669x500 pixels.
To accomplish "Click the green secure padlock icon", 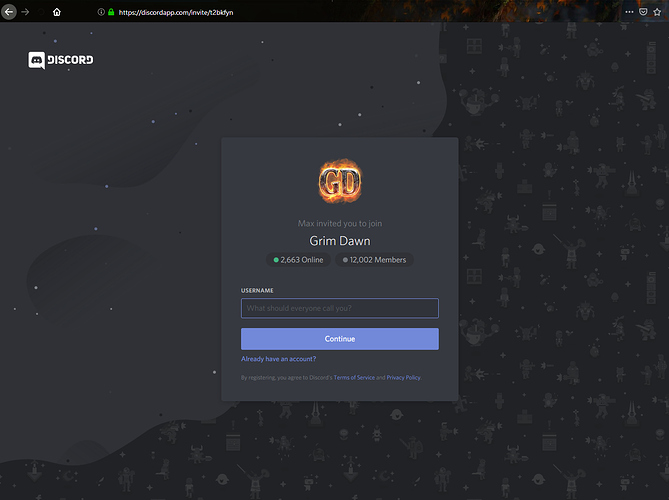I will point(111,12).
